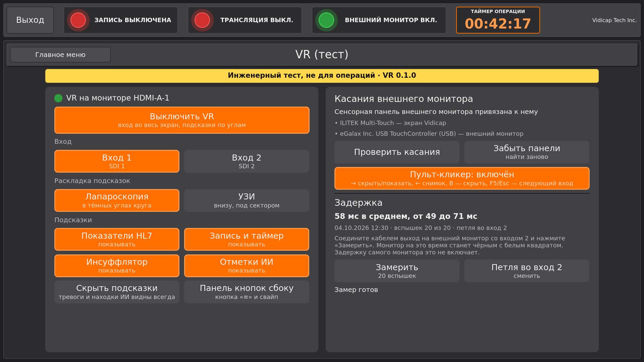644x362 pixels.
Task: Toggle the Отметки ИИ hint
Action: (x=247, y=266)
